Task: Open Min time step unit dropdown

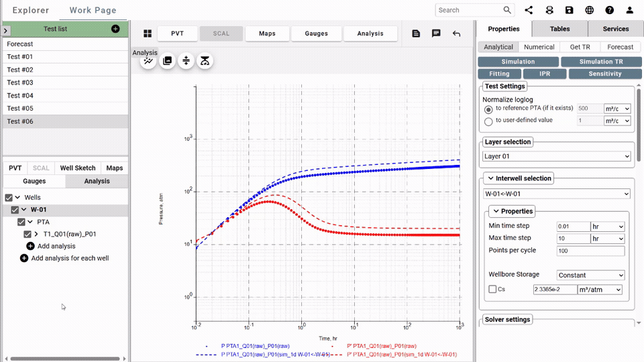Action: point(608,227)
